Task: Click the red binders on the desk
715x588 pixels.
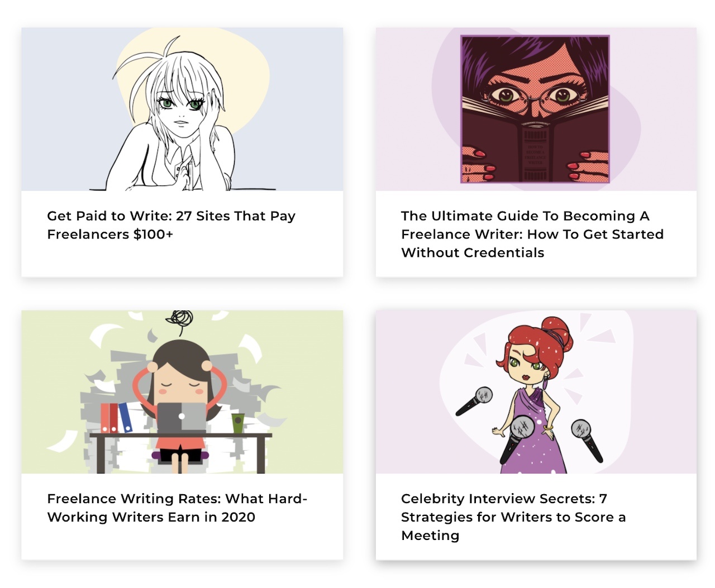Action: click(109, 418)
